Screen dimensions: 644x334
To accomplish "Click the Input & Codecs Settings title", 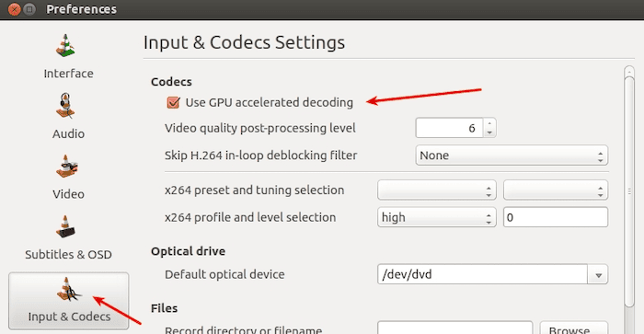I will (x=244, y=42).
